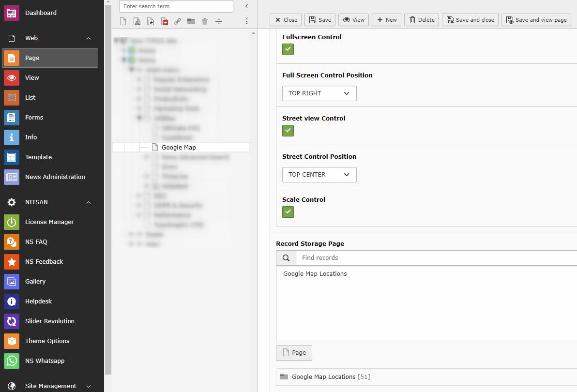The width and height of the screenshot is (577, 392).
Task: Open the Dashboard module
Action: tap(50, 13)
